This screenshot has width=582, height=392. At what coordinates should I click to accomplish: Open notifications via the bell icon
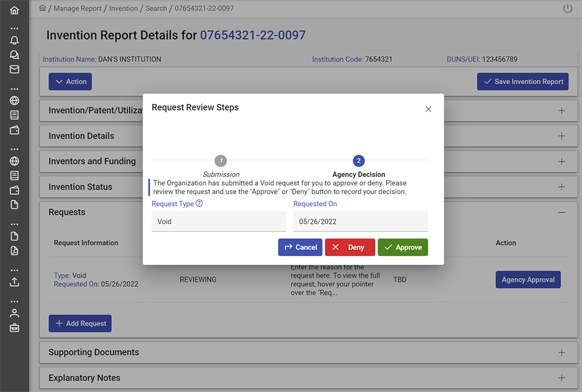pyautogui.click(x=15, y=40)
